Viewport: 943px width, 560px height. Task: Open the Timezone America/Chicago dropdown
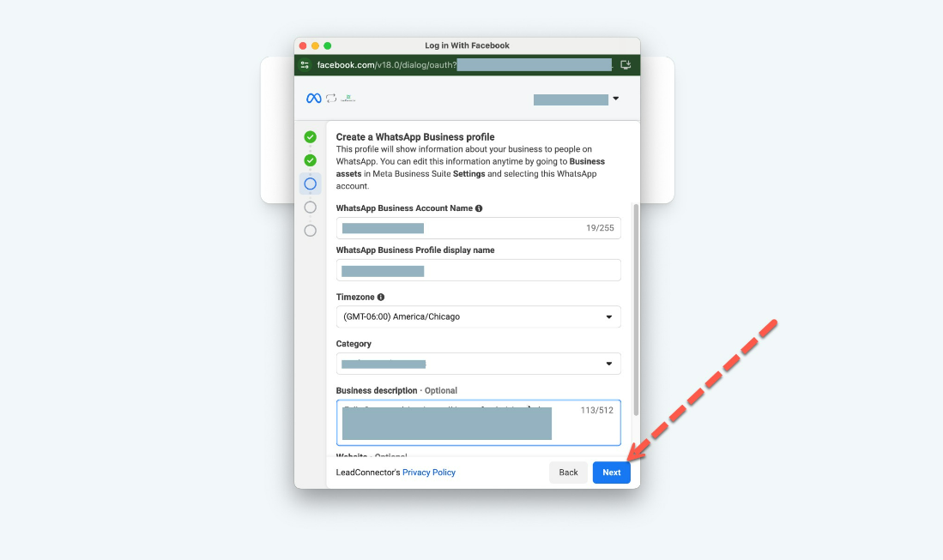point(478,316)
